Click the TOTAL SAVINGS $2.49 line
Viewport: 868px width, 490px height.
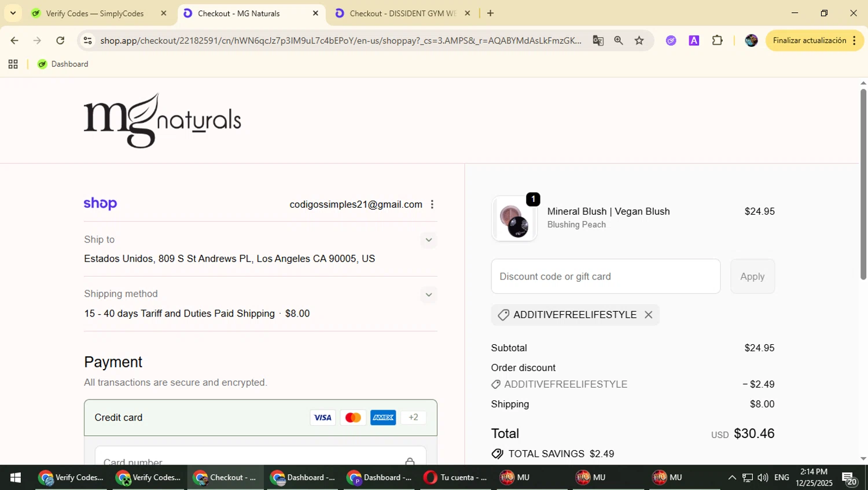click(x=553, y=454)
